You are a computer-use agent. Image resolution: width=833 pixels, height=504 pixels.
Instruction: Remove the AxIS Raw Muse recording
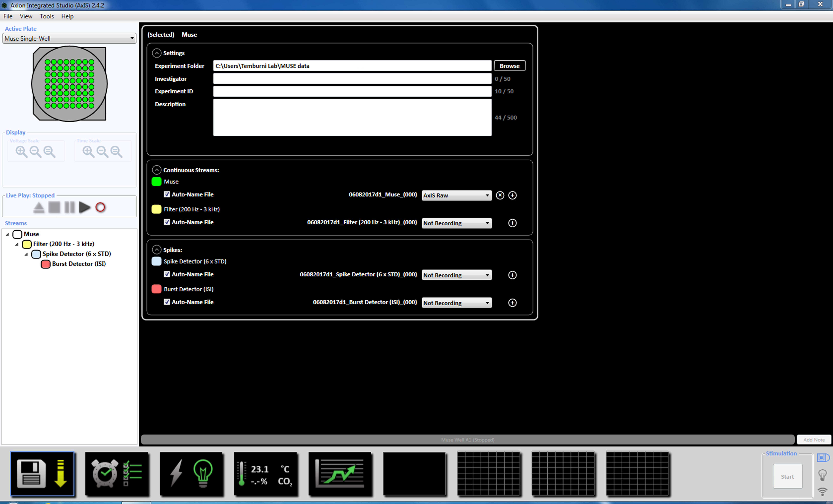[x=500, y=195]
